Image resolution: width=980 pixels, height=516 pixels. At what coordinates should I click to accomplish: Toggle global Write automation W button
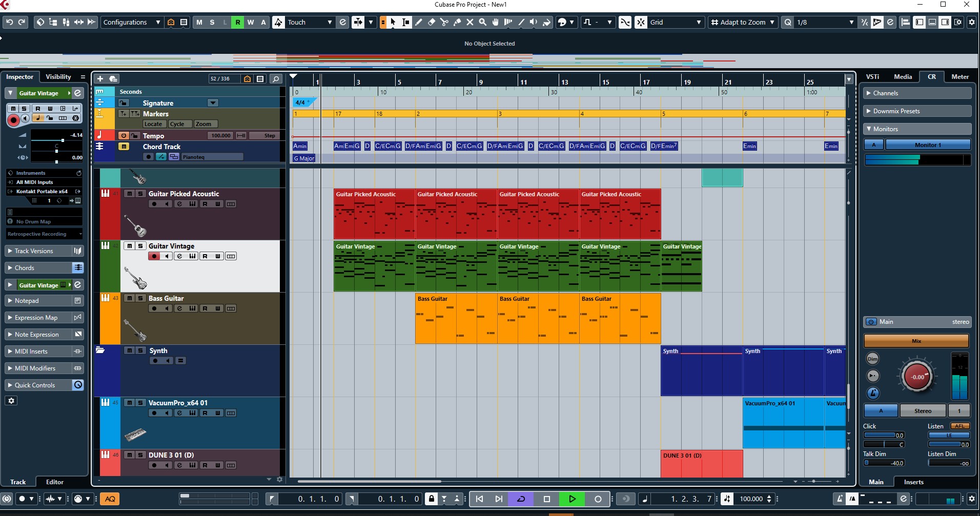pos(251,22)
